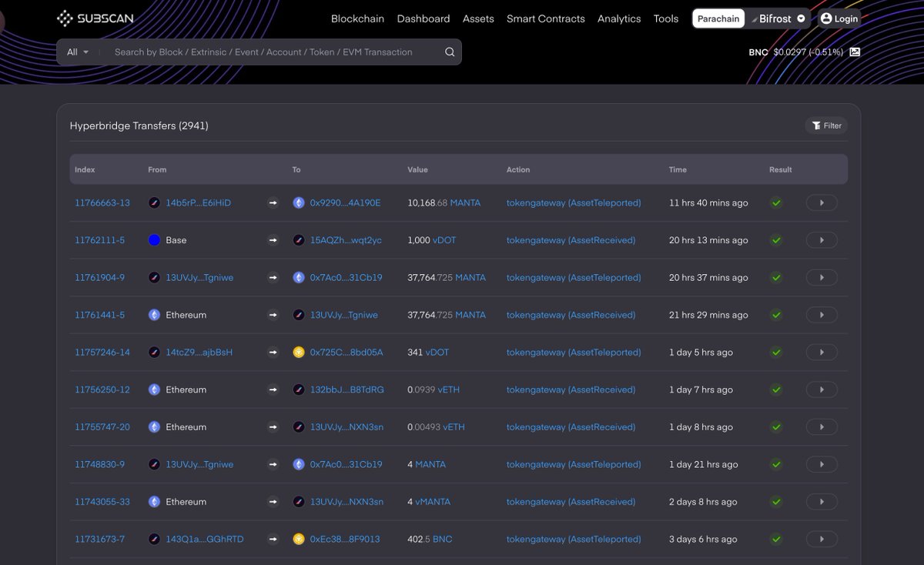Image resolution: width=924 pixels, height=565 pixels.
Task: Click success checkmark in row 11731673-7
Action: pyautogui.click(x=776, y=540)
